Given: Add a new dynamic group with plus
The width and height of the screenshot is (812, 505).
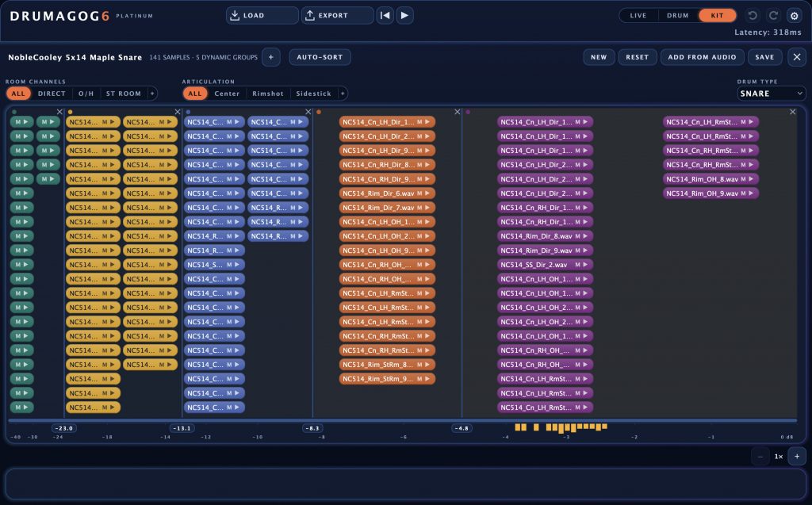Looking at the screenshot, I should pyautogui.click(x=271, y=57).
